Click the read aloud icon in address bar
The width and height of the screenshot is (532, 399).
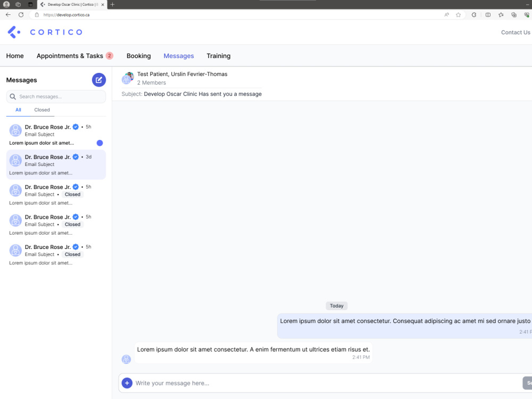point(446,14)
